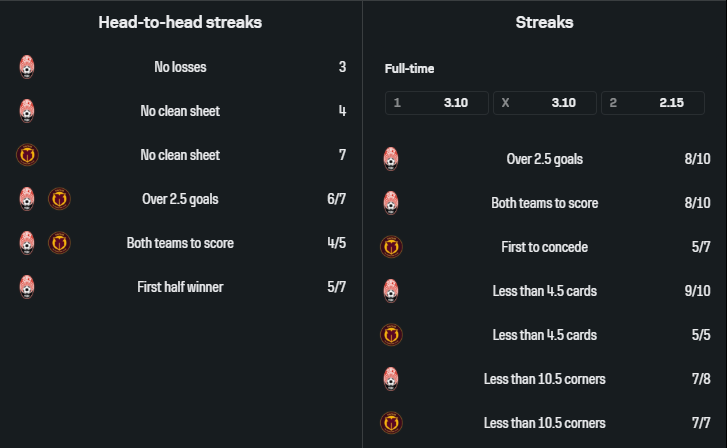Select home win odds 3.10 labeled 1
This screenshot has height=448, width=727.
click(x=437, y=103)
